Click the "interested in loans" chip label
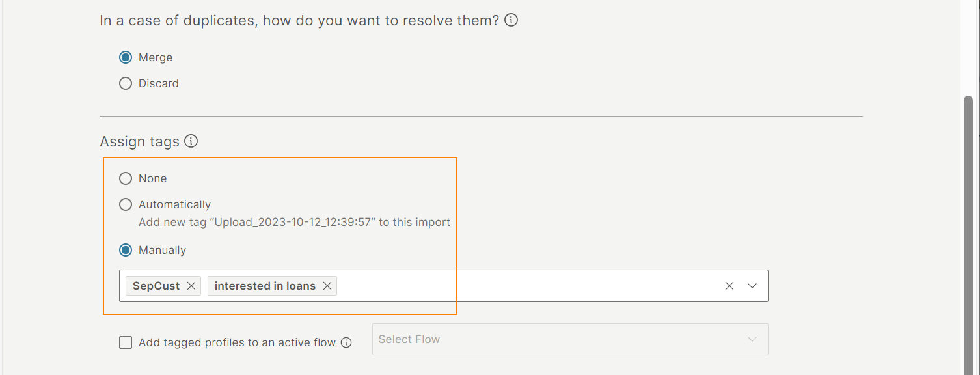This screenshot has width=980, height=375. pyautogui.click(x=265, y=286)
